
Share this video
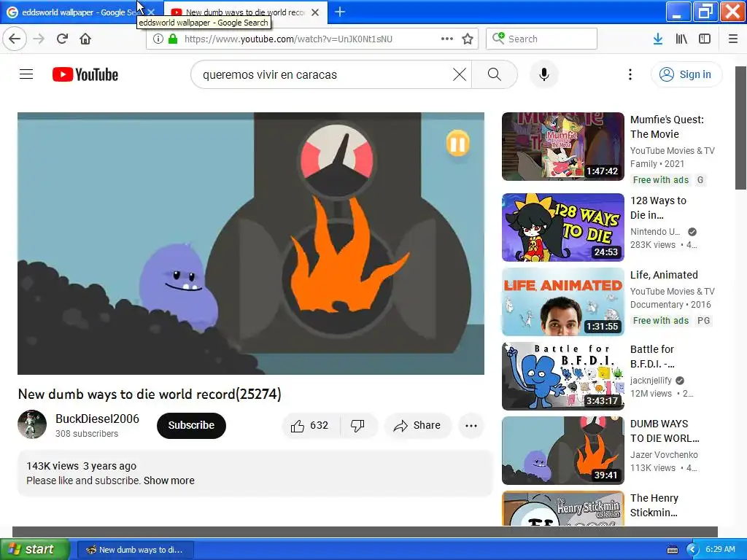coord(417,425)
